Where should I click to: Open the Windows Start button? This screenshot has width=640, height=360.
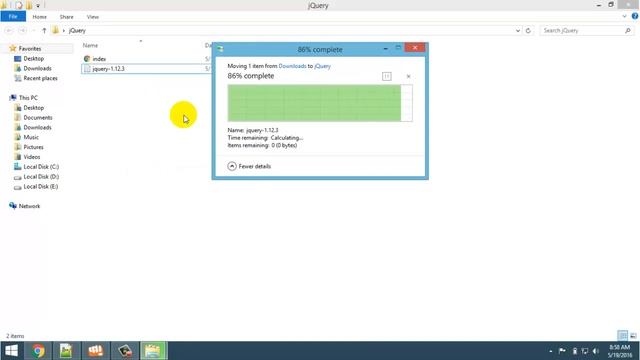click(x=11, y=351)
